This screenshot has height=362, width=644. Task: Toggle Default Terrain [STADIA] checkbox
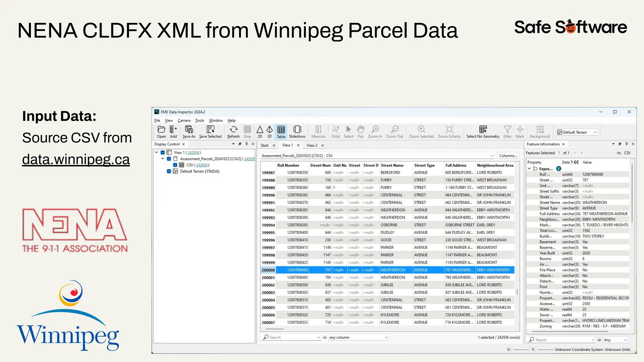[x=169, y=171]
